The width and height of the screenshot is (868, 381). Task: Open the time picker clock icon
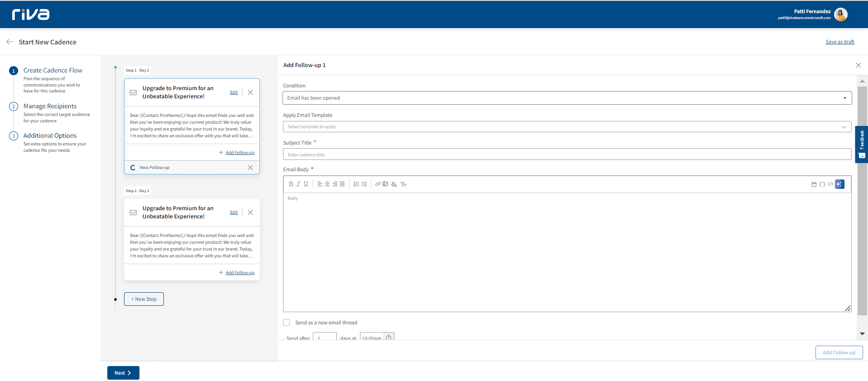point(388,338)
